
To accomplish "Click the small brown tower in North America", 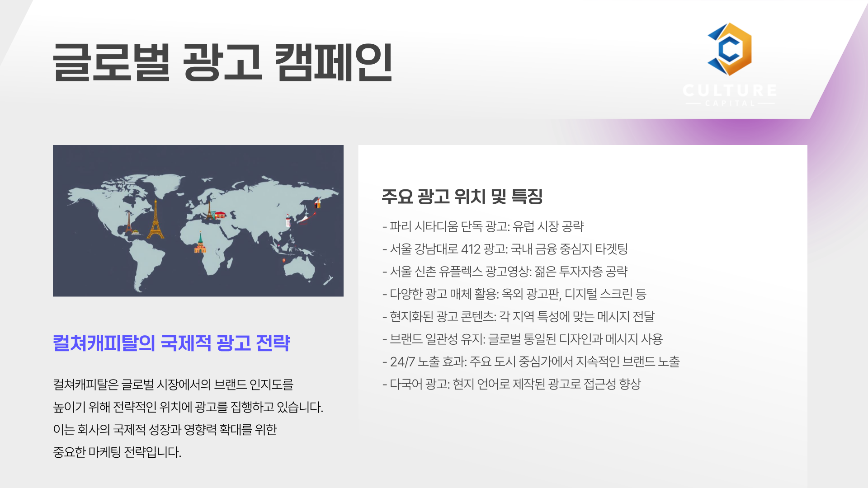I will click(x=129, y=222).
